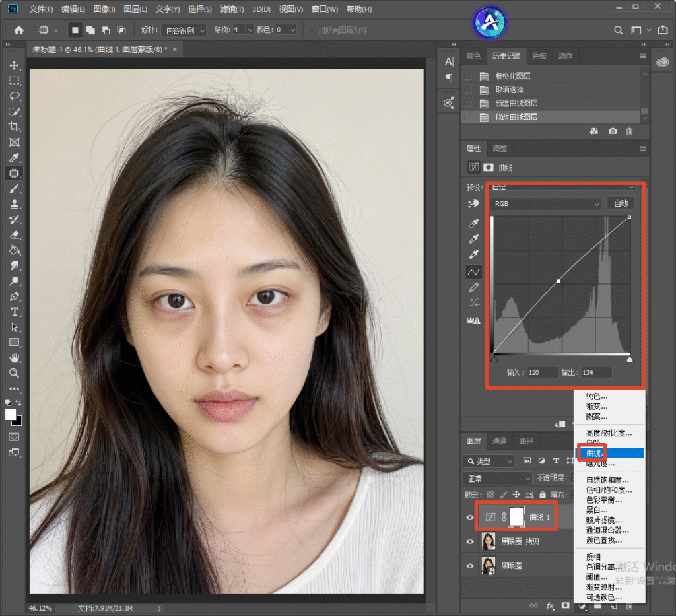Select the Clone Stamp tool
The height and width of the screenshot is (616, 676).
pos(15,204)
